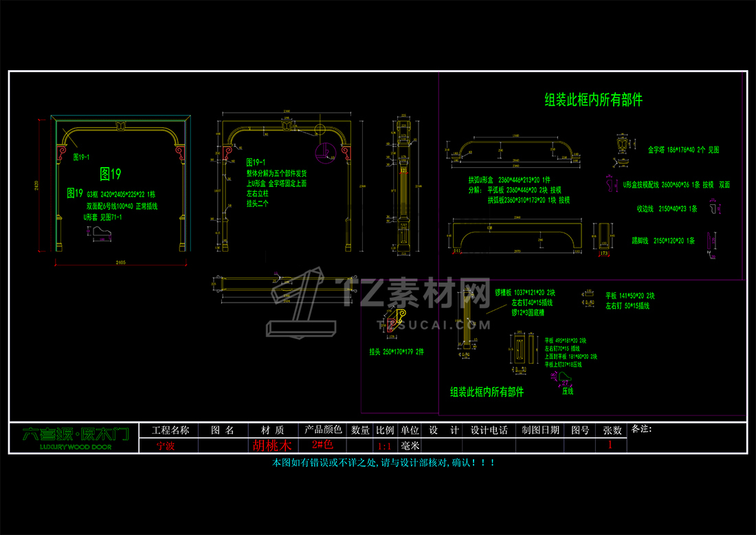
Task: Click the TZ素材网 watermark text
Action: (416, 293)
